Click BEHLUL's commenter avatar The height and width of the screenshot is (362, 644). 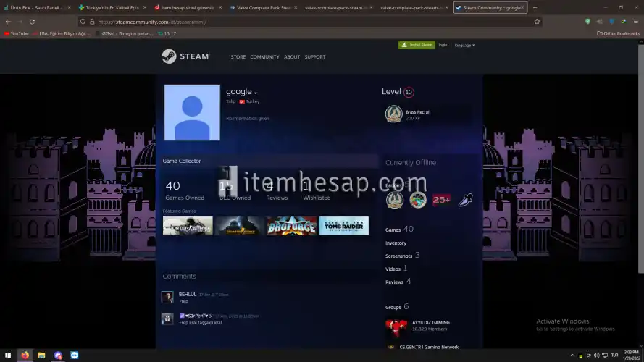click(x=167, y=297)
